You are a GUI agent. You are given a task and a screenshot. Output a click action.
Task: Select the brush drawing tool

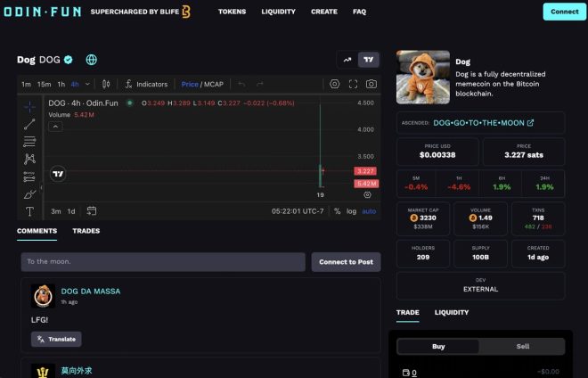coord(29,194)
